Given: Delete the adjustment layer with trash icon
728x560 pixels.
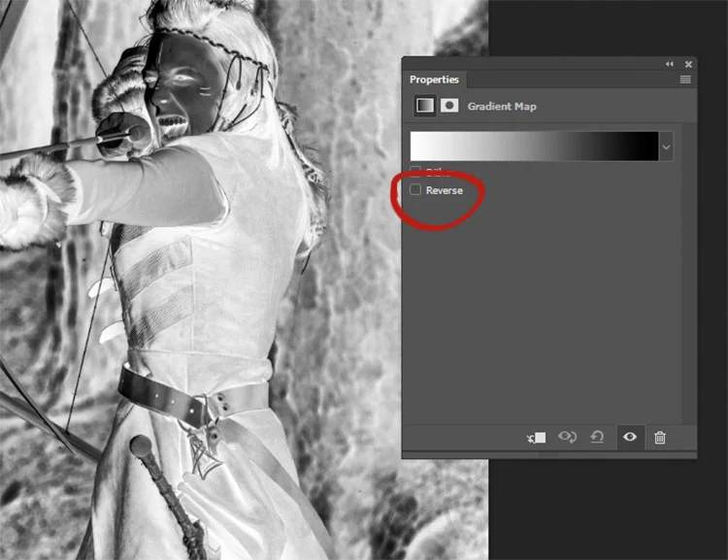Looking at the screenshot, I should coord(660,438).
